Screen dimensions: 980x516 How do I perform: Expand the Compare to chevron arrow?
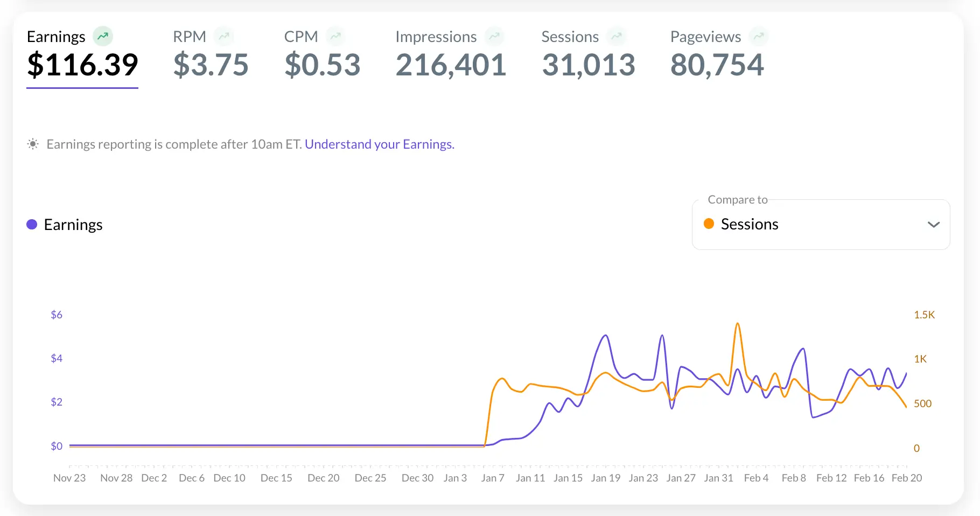(x=934, y=225)
